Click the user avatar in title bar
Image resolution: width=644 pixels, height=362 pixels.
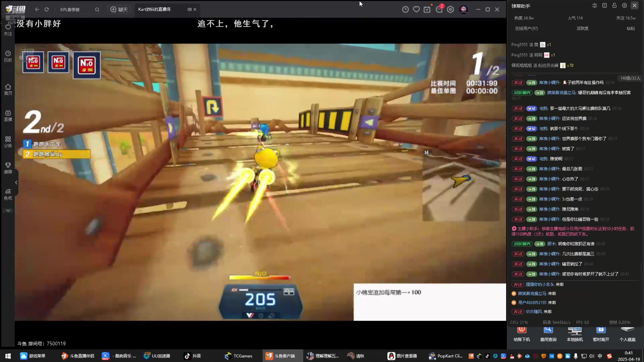click(x=464, y=9)
